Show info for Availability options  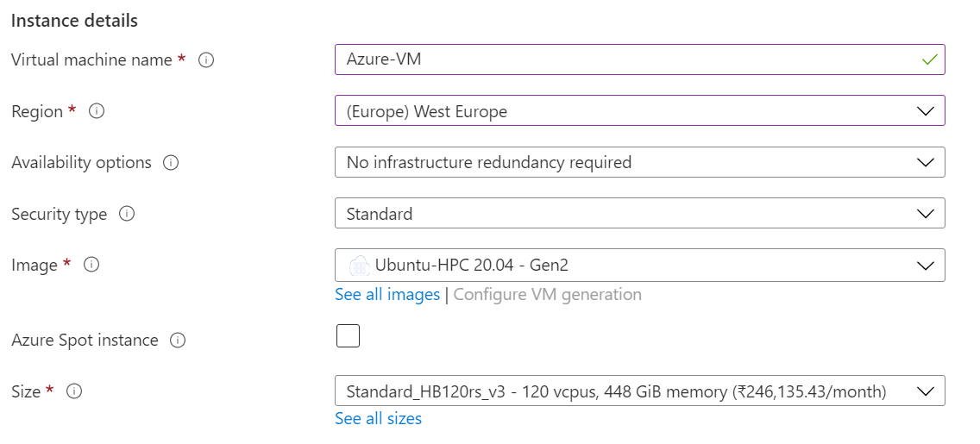click(x=171, y=163)
